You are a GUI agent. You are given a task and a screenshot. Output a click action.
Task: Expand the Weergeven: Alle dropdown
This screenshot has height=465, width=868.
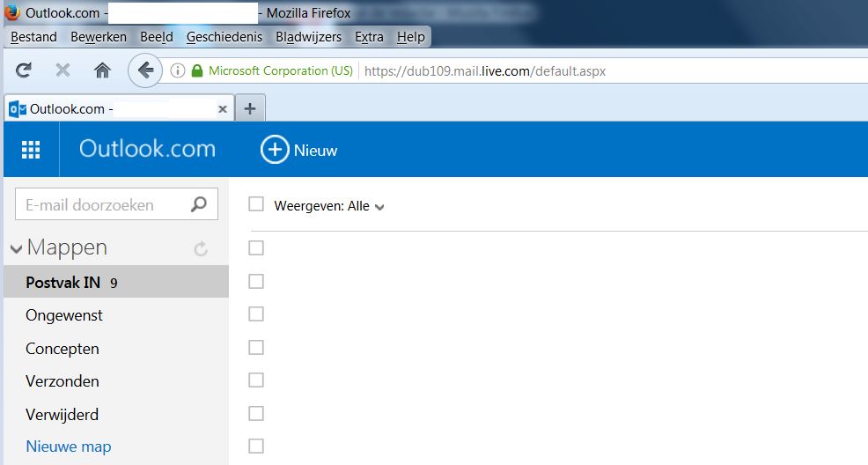coord(379,207)
